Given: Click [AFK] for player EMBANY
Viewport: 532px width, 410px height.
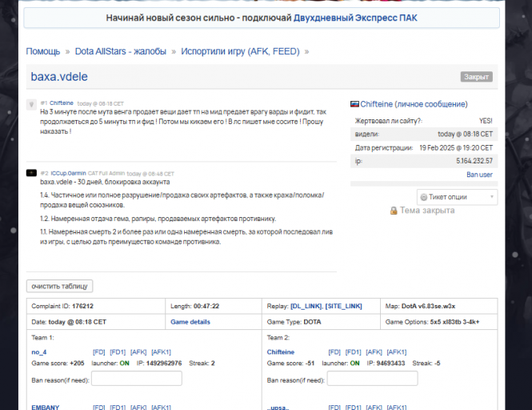Looking at the screenshot, I should 138,407.
